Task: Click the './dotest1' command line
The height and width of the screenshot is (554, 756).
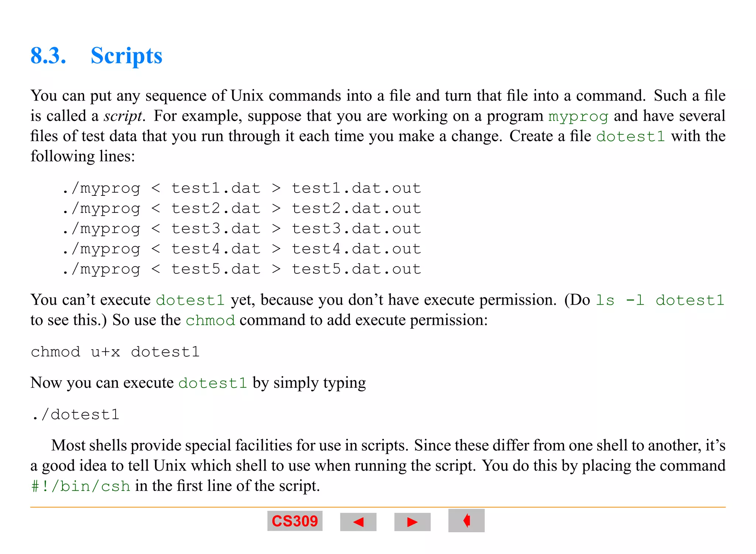Action: point(75,415)
